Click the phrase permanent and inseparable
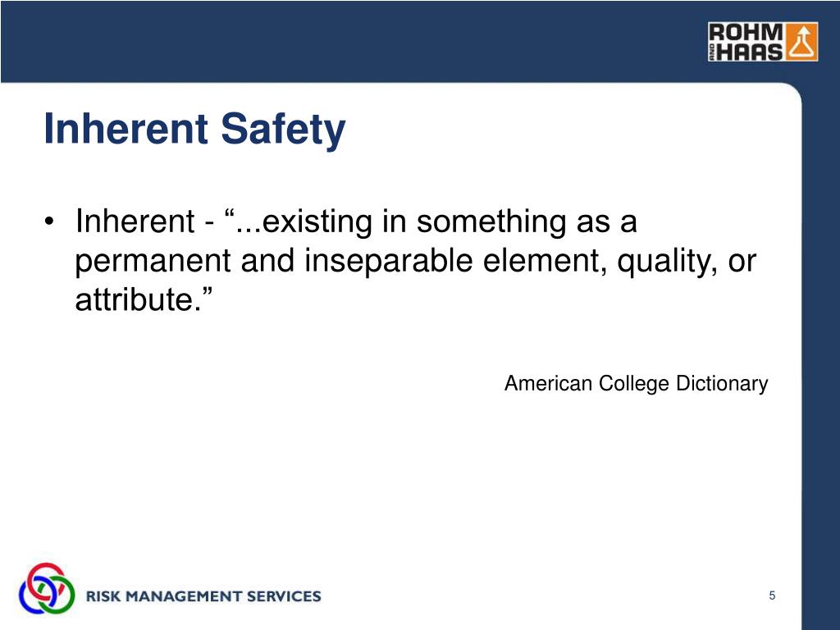This screenshot has width=840, height=630. [274, 261]
